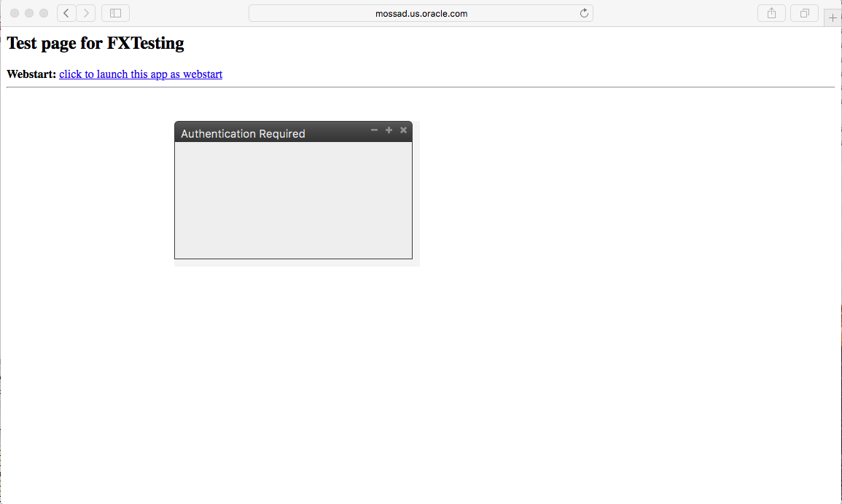Click the light gray strip below the dialog
Screen dimensions: 842x504
point(295,263)
